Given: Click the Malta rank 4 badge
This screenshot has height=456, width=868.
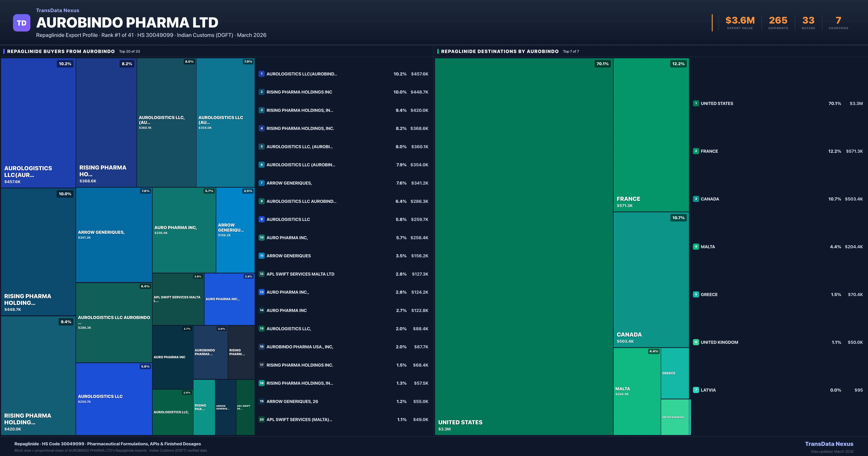Looking at the screenshot, I should 696,247.
